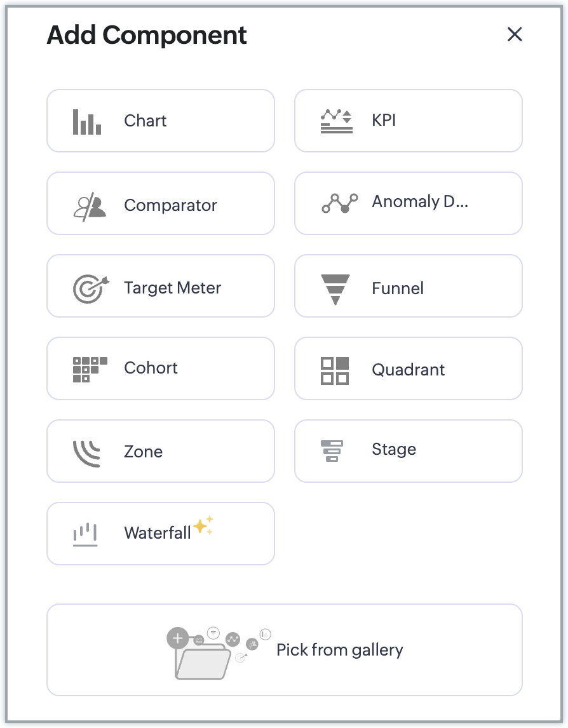Click the Quadrant squares icon

coord(335,370)
